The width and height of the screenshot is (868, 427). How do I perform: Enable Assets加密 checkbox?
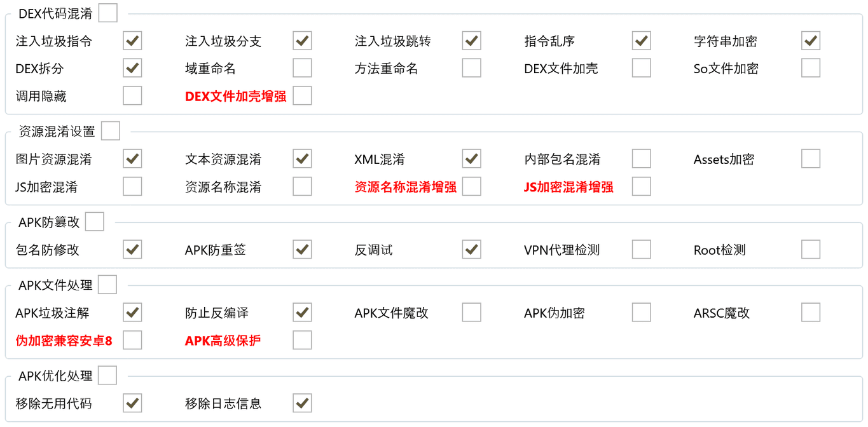[x=811, y=159]
